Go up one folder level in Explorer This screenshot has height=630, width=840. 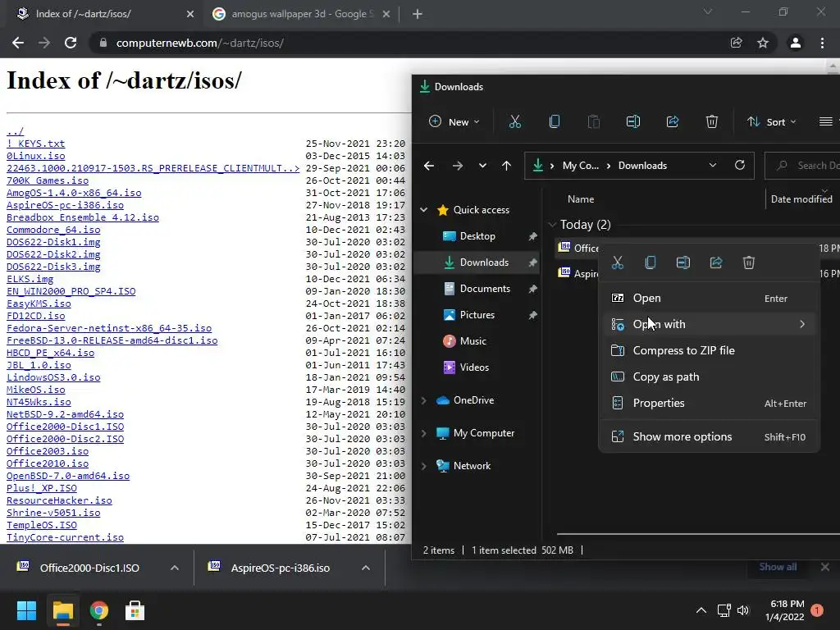pyautogui.click(x=506, y=166)
